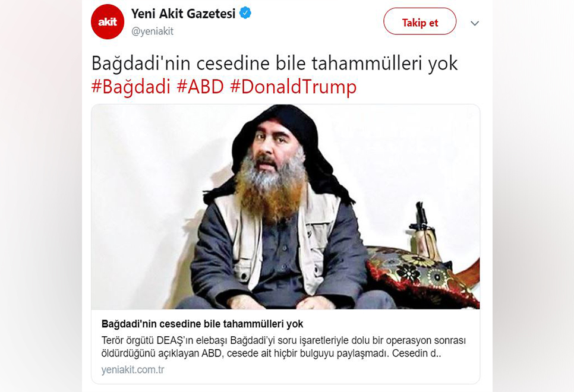The height and width of the screenshot is (392, 574).
Task: Open the yeniakit.com.tr domain link
Action: pos(133,369)
